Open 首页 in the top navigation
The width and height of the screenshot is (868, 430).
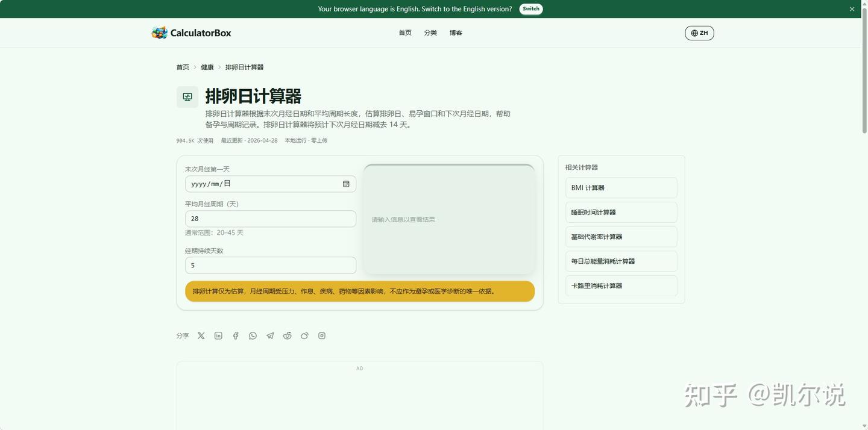click(x=405, y=33)
